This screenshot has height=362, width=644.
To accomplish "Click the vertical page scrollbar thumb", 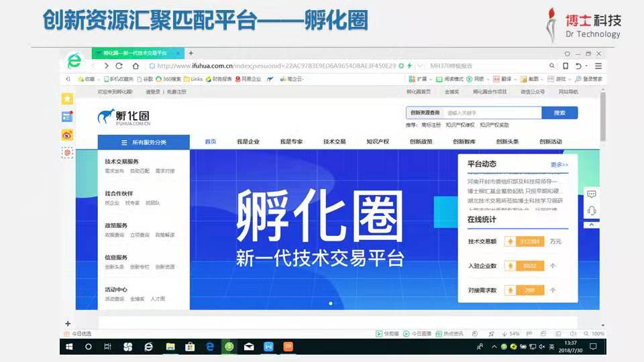I will [603, 117].
